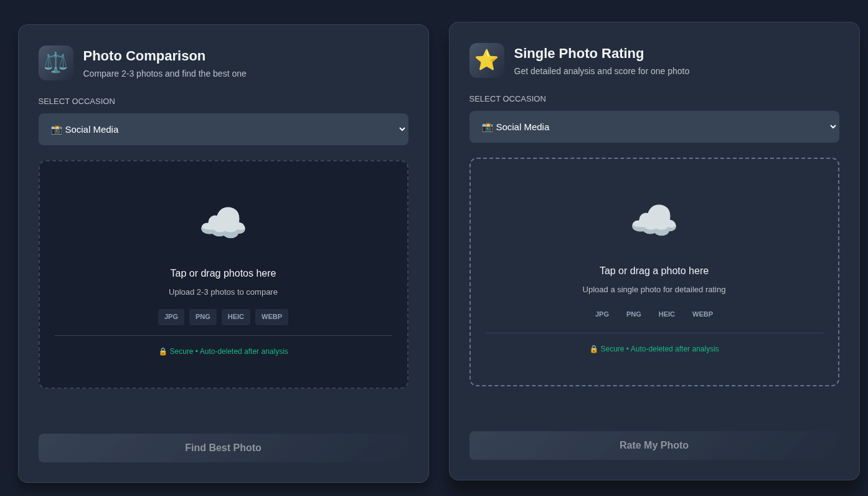This screenshot has width=868, height=496.
Task: Click the balance scale icon for Photo Comparison
Action: click(55, 63)
